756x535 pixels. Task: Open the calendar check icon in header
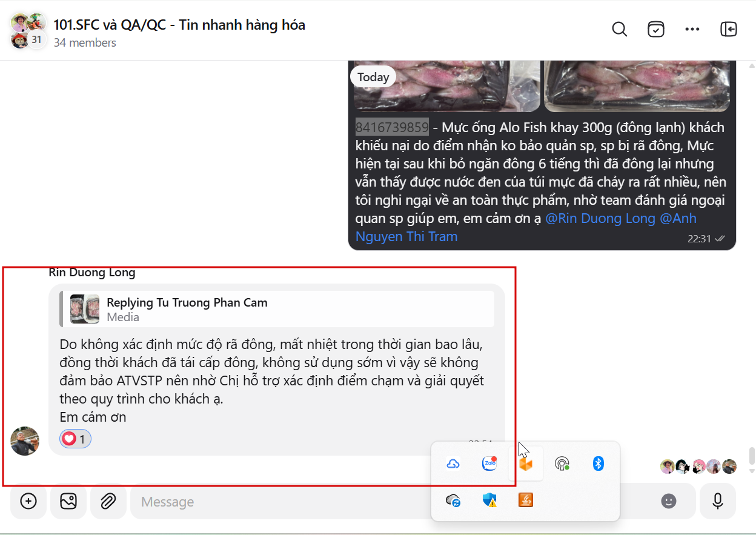coord(656,29)
